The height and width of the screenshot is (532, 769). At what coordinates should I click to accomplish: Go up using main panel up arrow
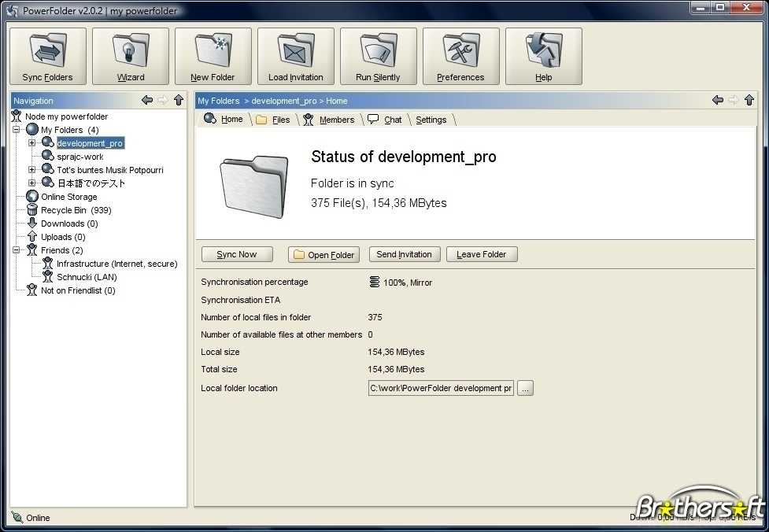point(749,101)
